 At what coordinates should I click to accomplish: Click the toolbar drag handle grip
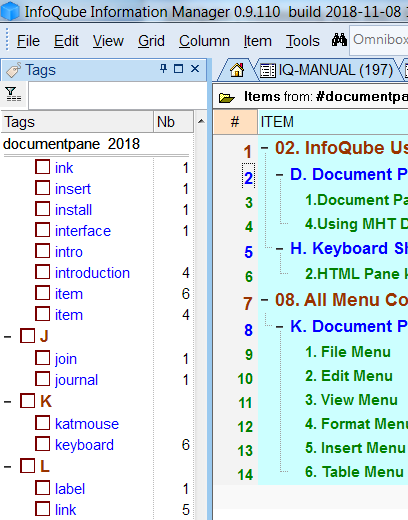coord(7,40)
